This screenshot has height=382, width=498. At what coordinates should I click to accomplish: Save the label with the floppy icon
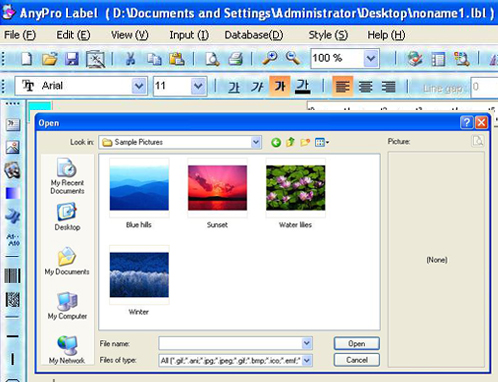pyautogui.click(x=72, y=59)
